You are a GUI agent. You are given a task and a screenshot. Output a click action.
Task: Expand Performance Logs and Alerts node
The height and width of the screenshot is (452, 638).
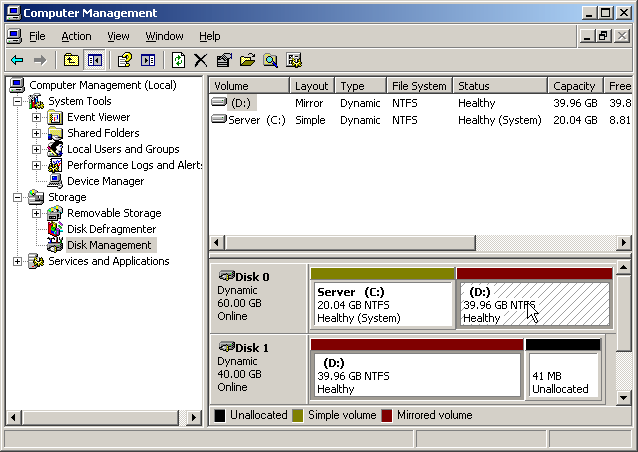[x=36, y=165]
